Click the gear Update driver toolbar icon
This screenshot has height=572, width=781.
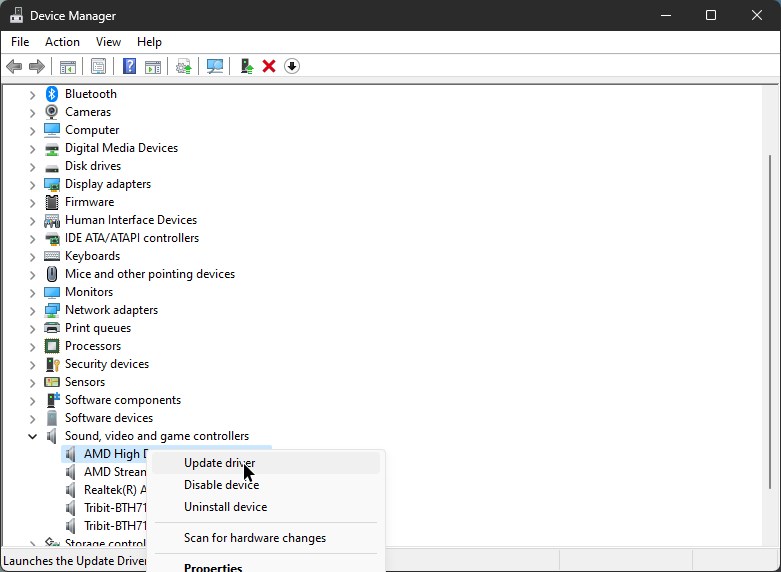(184, 66)
